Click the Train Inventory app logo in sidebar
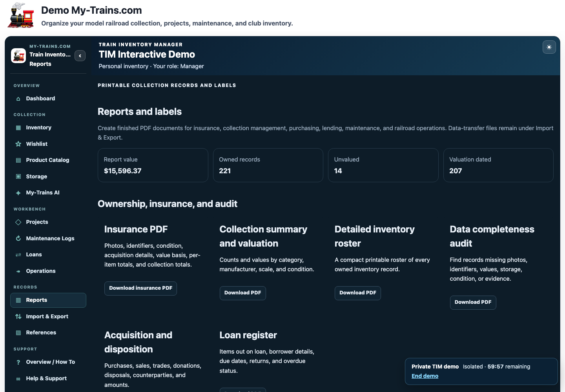Screen dimensions: 565x392 click(x=18, y=56)
